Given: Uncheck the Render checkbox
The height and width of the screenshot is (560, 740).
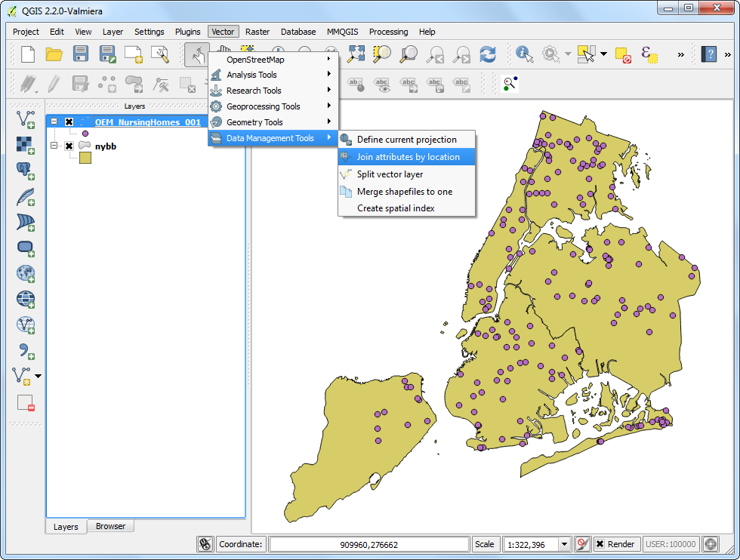Looking at the screenshot, I should tap(600, 544).
